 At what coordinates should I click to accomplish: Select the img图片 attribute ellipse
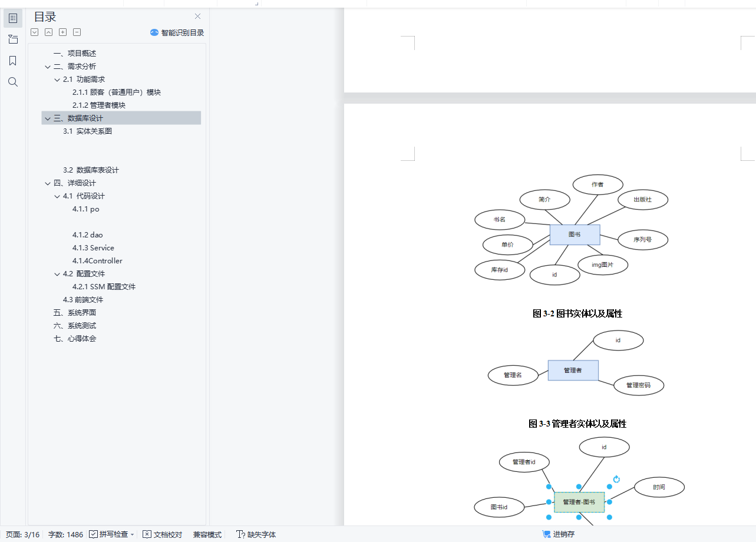tap(603, 265)
